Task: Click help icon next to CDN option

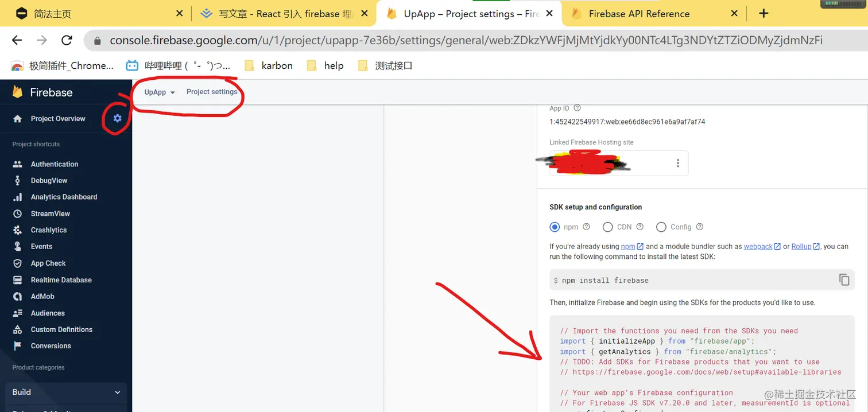Action: click(640, 227)
